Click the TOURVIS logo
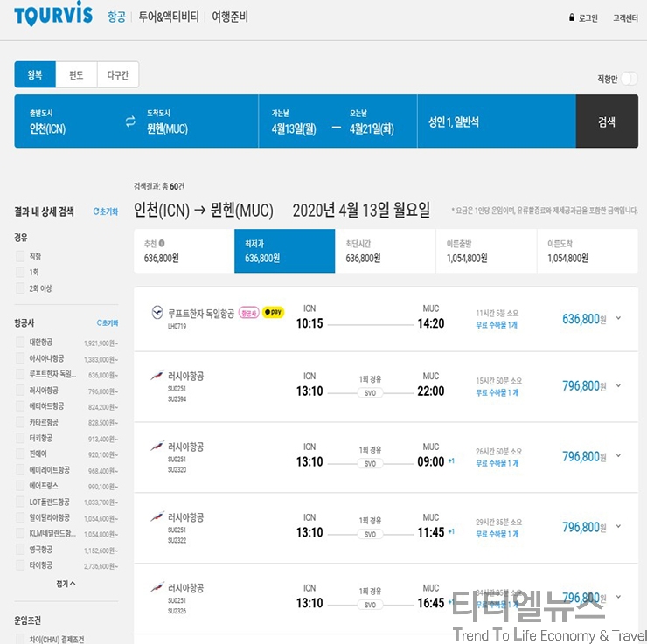The width and height of the screenshot is (647, 644). click(53, 15)
